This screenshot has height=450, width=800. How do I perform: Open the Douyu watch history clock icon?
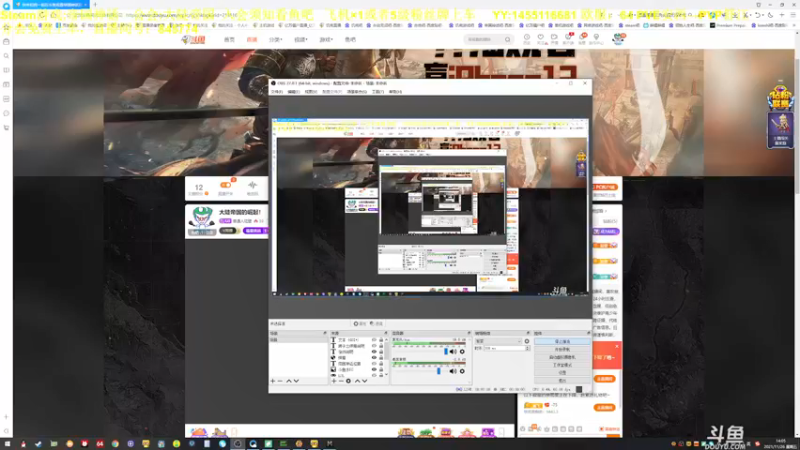click(x=527, y=38)
